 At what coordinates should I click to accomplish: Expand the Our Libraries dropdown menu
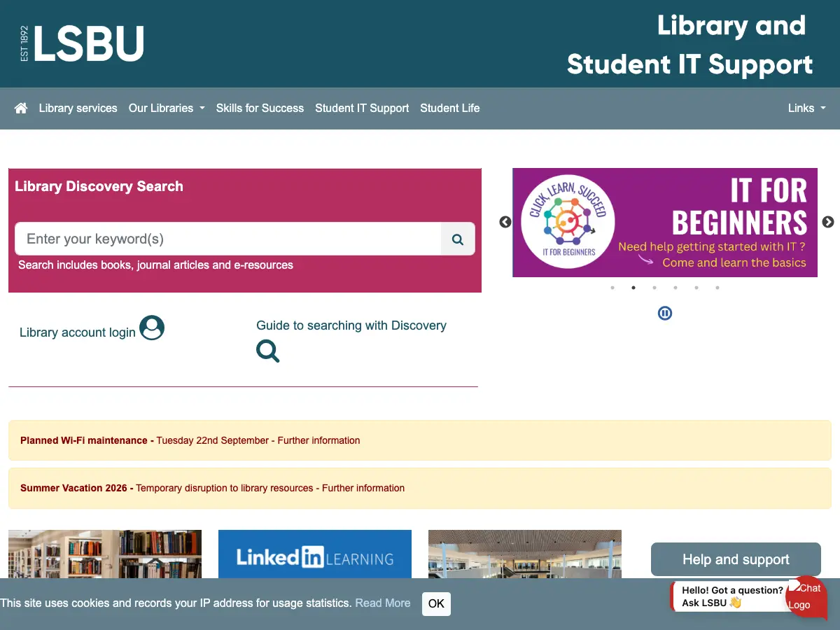(x=167, y=108)
